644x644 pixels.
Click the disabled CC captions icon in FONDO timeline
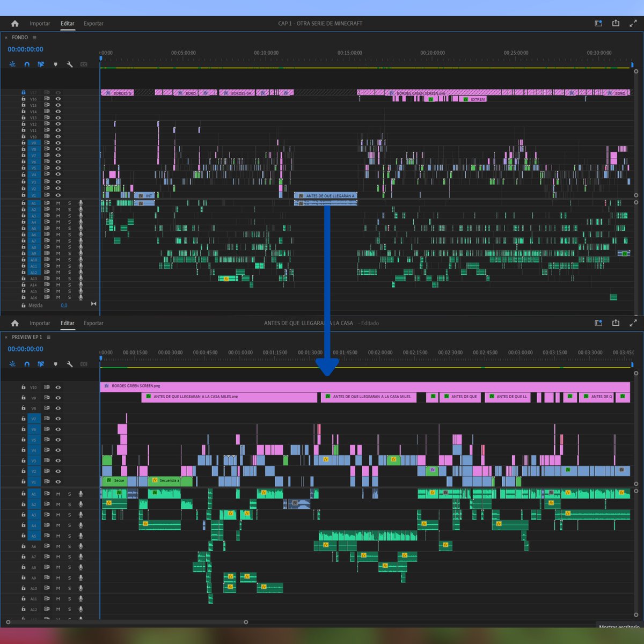pos(84,64)
